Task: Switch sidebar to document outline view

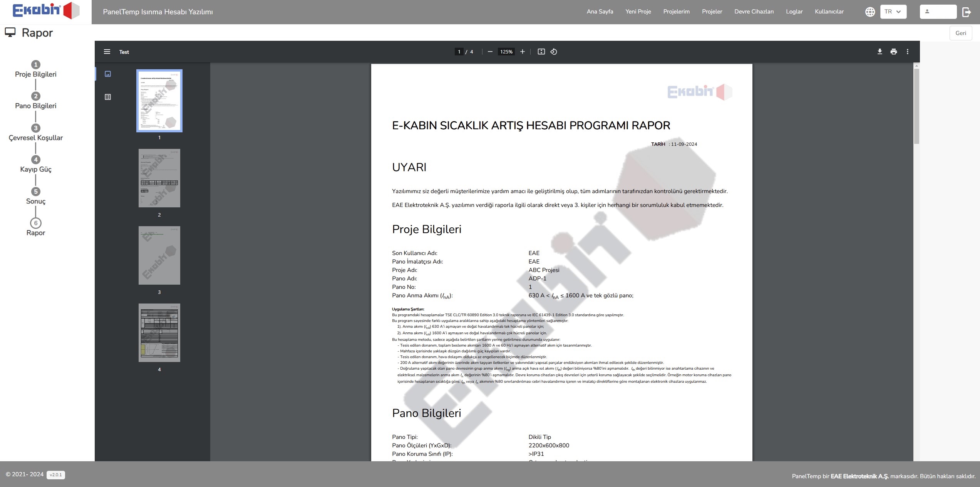Action: pos(108,97)
